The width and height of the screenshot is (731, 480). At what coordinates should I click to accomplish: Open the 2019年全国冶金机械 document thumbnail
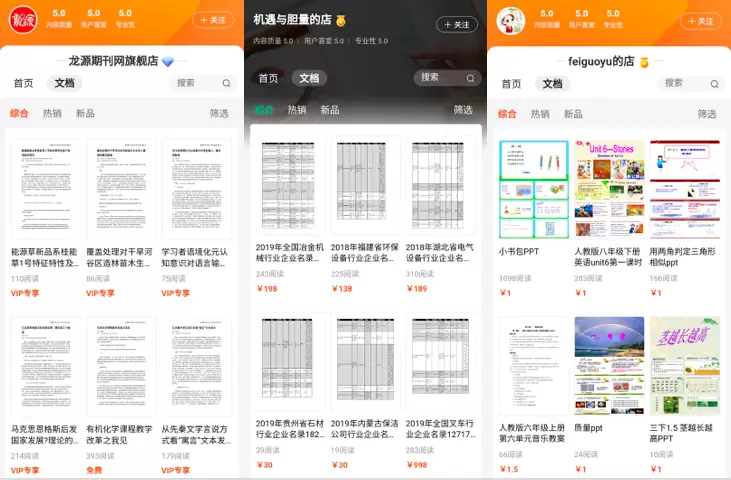[287, 186]
